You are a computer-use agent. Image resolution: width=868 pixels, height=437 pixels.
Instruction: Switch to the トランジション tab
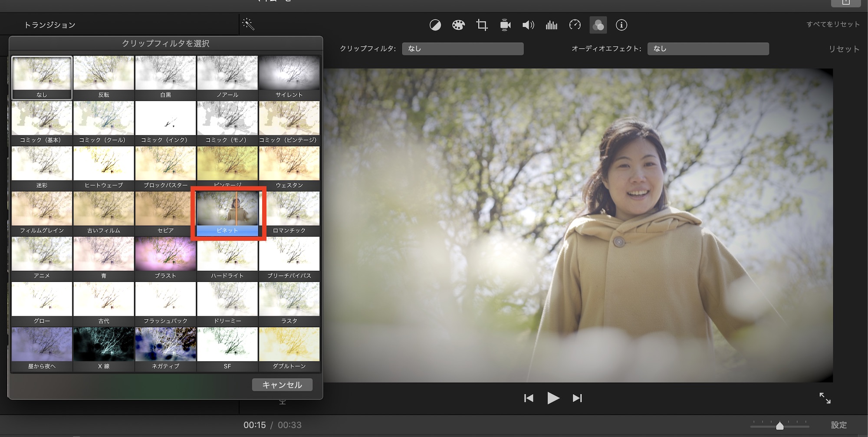(50, 25)
